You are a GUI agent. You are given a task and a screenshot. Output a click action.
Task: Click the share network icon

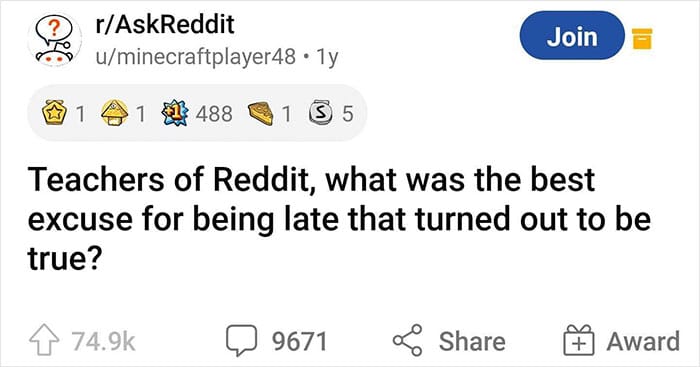(x=408, y=340)
